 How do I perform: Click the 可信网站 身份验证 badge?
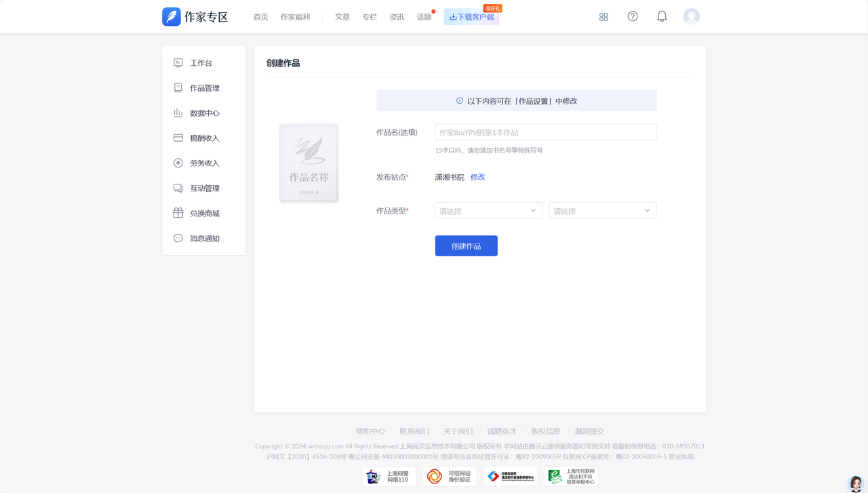[450, 476]
